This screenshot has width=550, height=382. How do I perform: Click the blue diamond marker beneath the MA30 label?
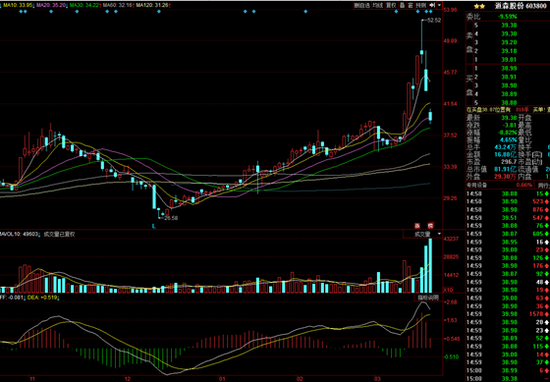77,12
